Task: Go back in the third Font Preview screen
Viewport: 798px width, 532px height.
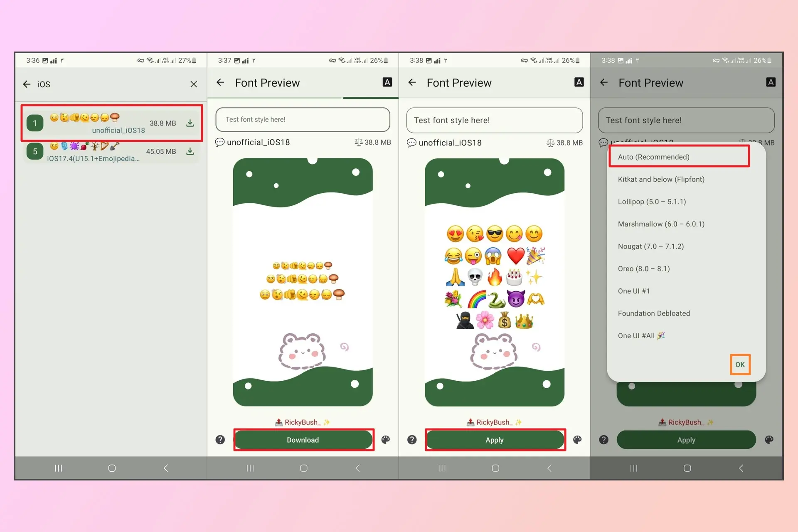Action: tap(412, 83)
